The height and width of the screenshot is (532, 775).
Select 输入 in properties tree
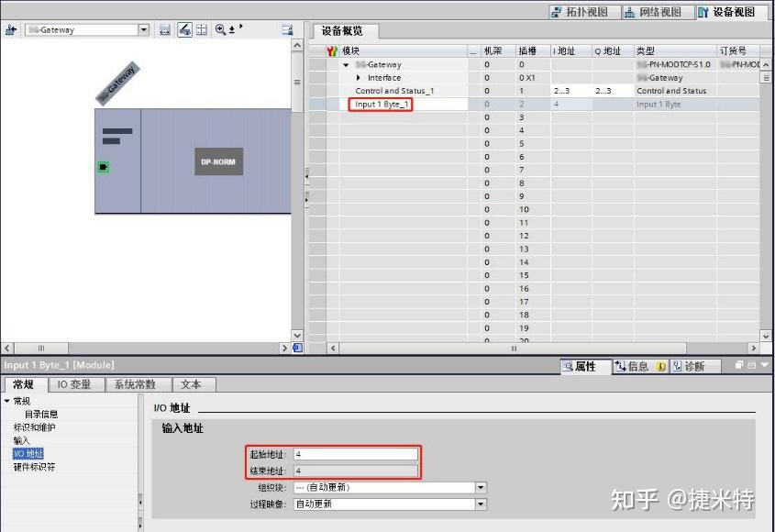click(x=21, y=440)
